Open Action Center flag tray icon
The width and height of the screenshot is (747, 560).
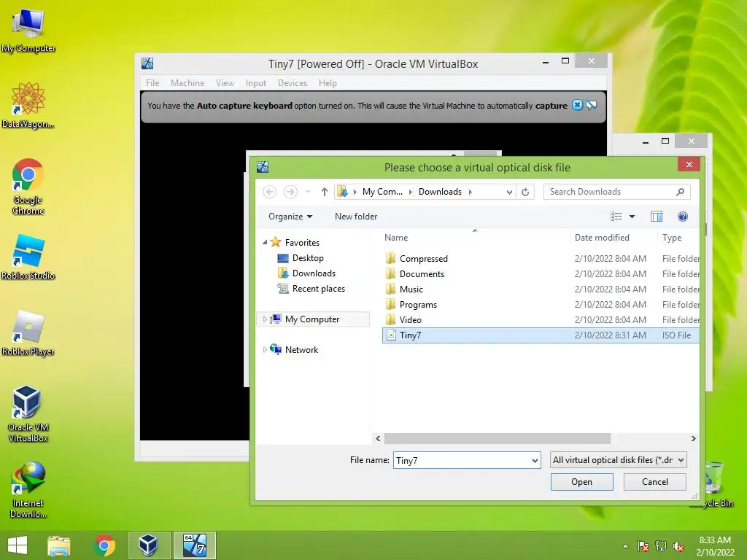(x=643, y=546)
